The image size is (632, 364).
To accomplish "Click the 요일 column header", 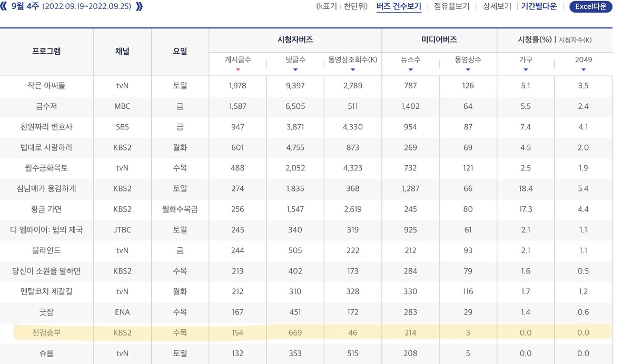I will tap(180, 52).
